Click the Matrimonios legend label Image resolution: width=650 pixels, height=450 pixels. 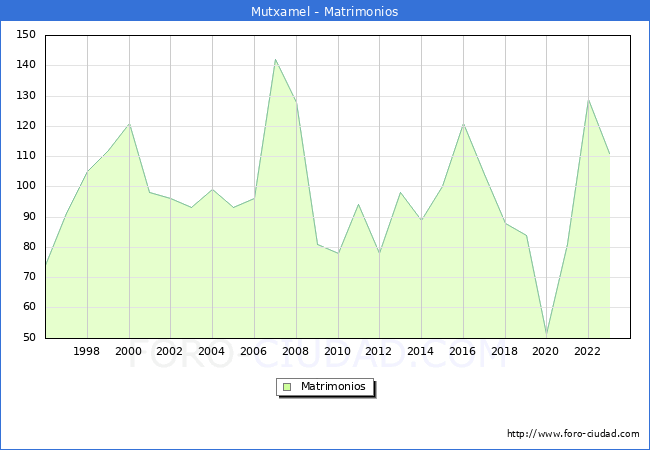click(x=333, y=387)
